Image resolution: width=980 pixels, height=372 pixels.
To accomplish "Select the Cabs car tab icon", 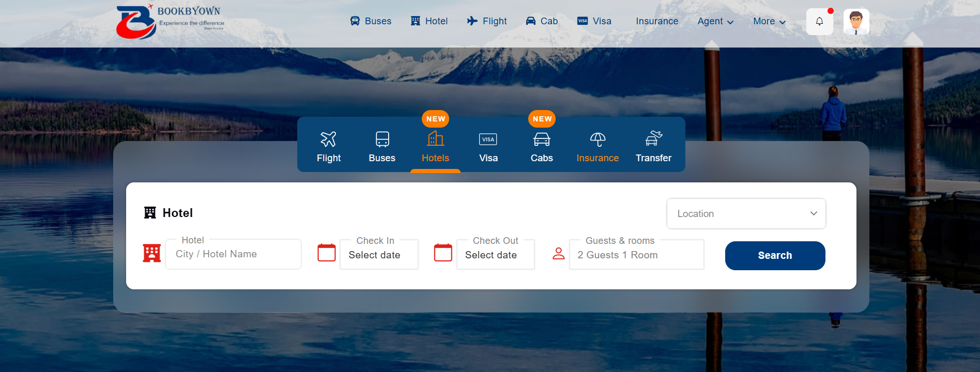I will coord(542,139).
